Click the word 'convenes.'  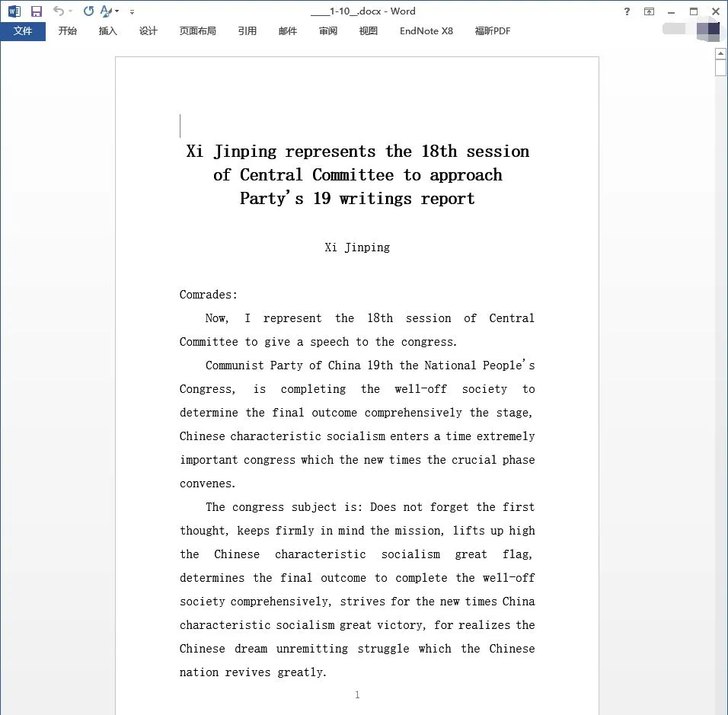tap(208, 484)
